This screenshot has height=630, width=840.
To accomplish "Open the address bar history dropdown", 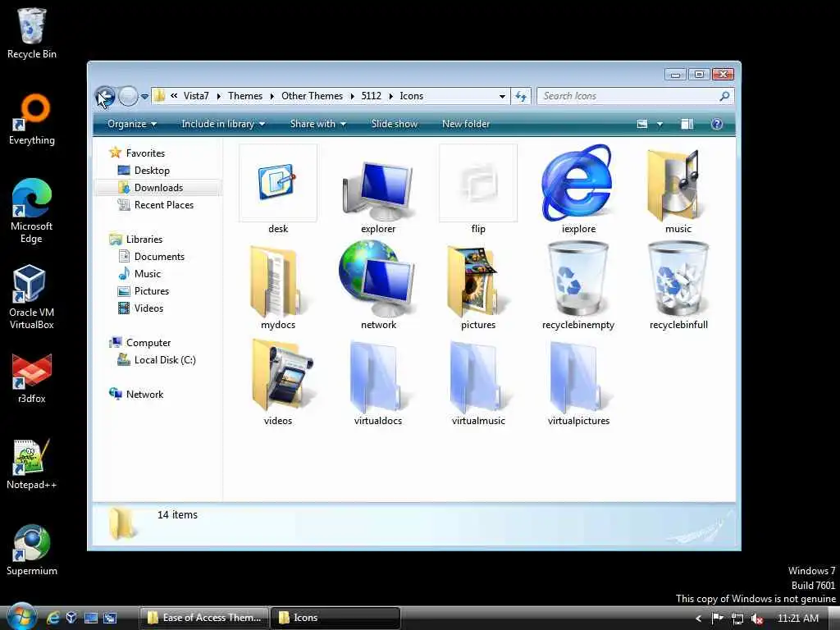I will (x=502, y=97).
